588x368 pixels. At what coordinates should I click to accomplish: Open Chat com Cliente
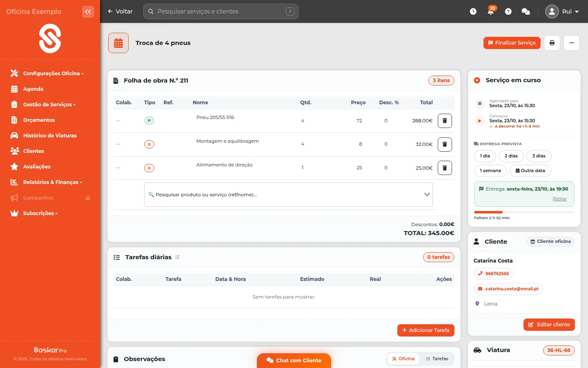(294, 360)
